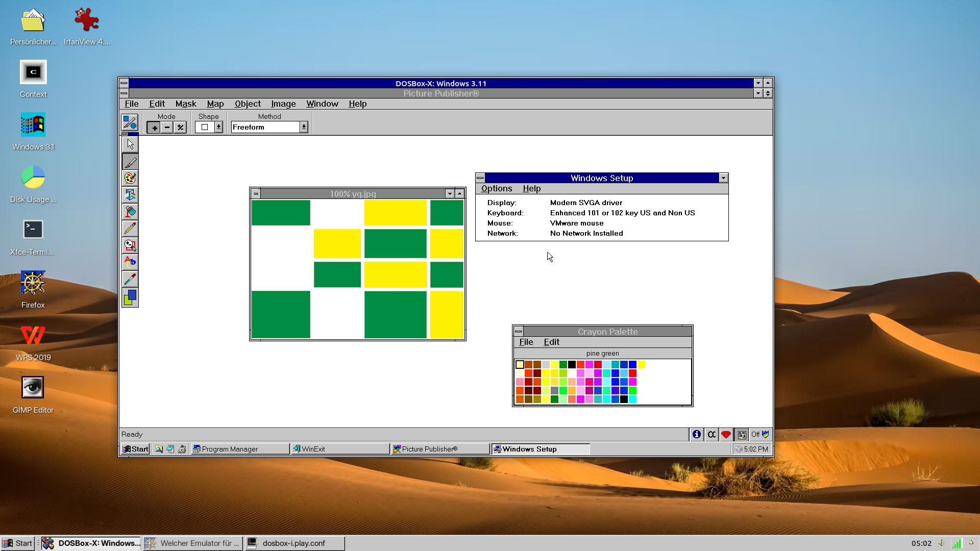Open the Method Freeform dropdown
This screenshot has height=551, width=980.
point(304,127)
